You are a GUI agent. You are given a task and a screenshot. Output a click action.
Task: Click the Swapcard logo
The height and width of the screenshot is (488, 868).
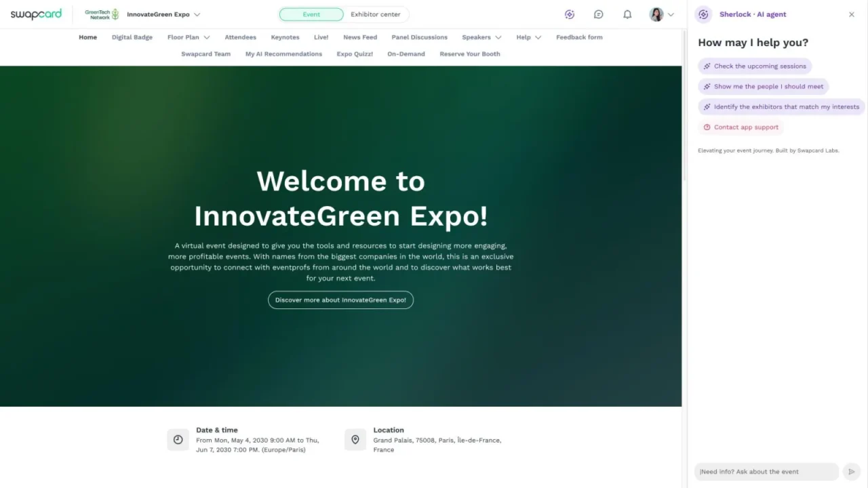(36, 14)
